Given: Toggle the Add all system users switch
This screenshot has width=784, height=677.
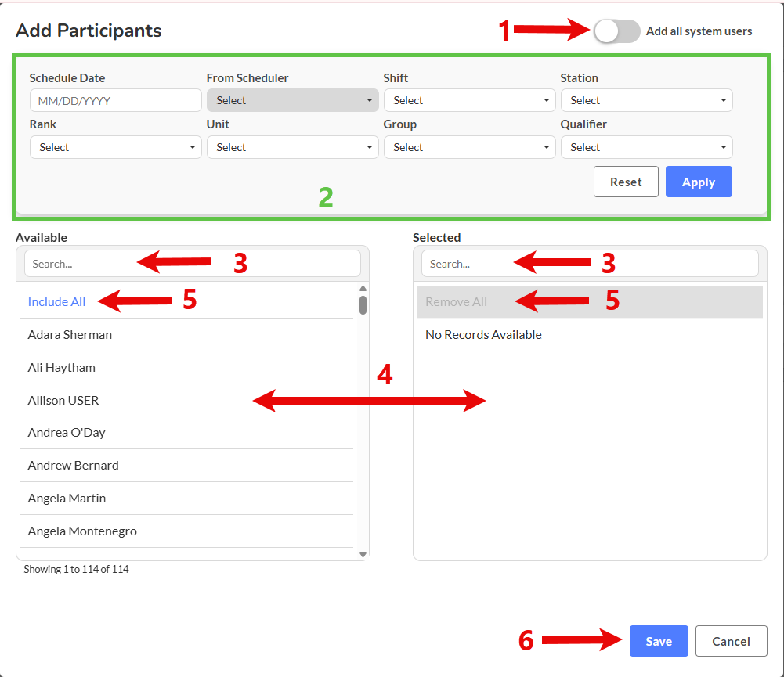Looking at the screenshot, I should 617,31.
